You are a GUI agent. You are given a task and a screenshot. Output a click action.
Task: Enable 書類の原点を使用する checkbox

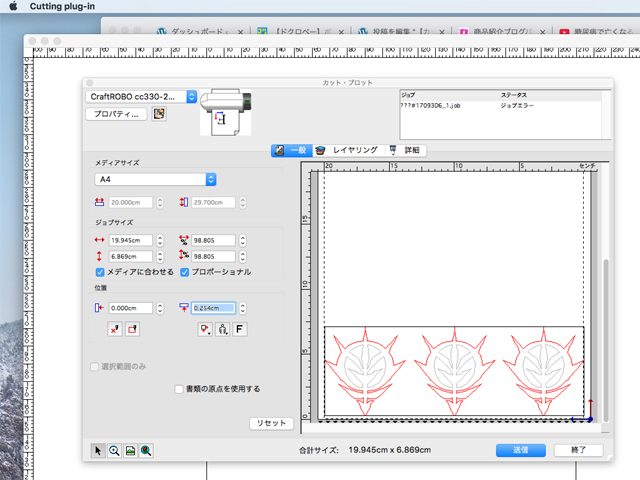click(x=179, y=389)
